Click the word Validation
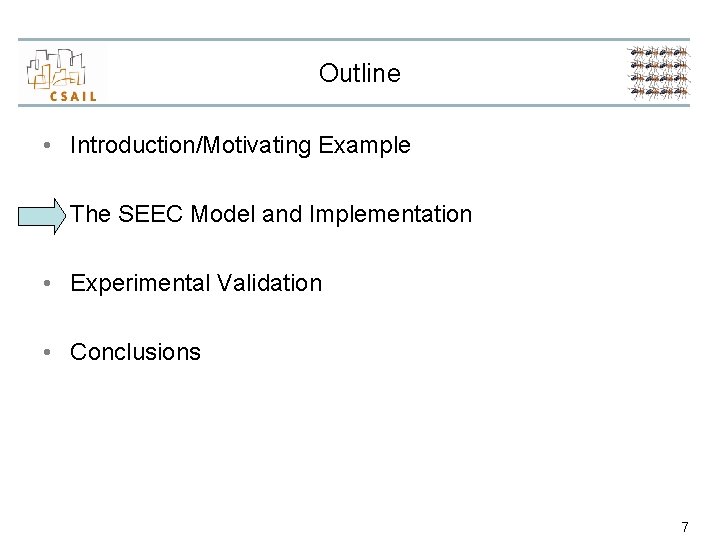720x540 pixels. (x=273, y=284)
